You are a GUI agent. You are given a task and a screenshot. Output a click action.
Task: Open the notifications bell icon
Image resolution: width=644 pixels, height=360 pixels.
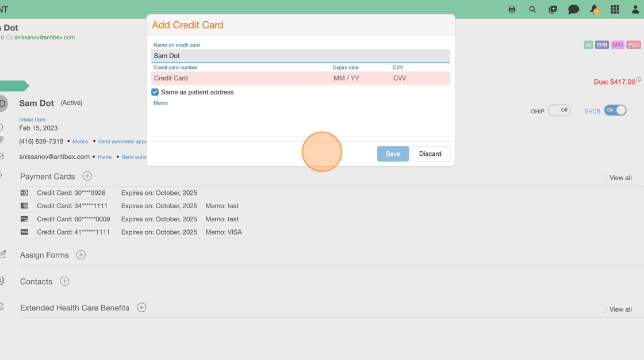pyautogui.click(x=594, y=9)
